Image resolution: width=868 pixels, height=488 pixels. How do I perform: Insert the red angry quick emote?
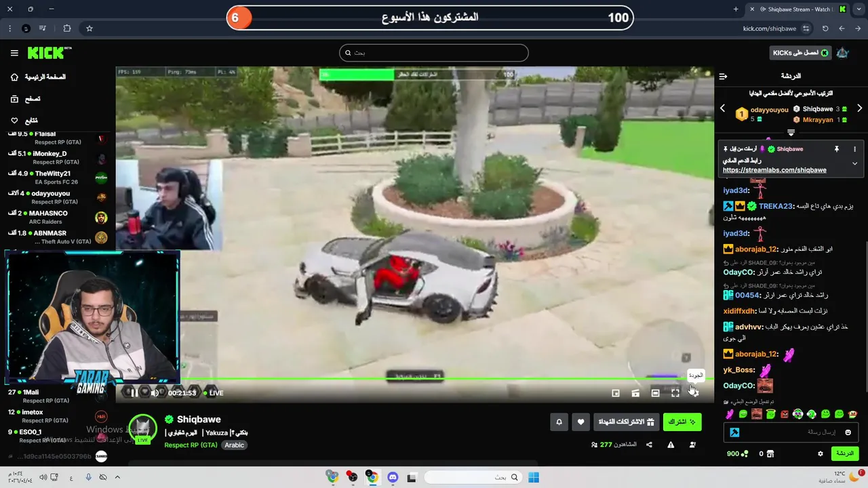pyautogui.click(x=785, y=414)
